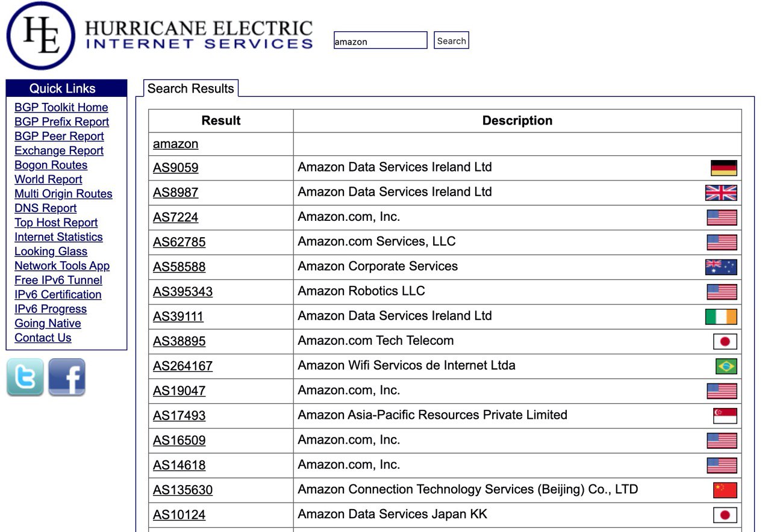Open Going Native link
This screenshot has width=771, height=532.
coord(48,324)
